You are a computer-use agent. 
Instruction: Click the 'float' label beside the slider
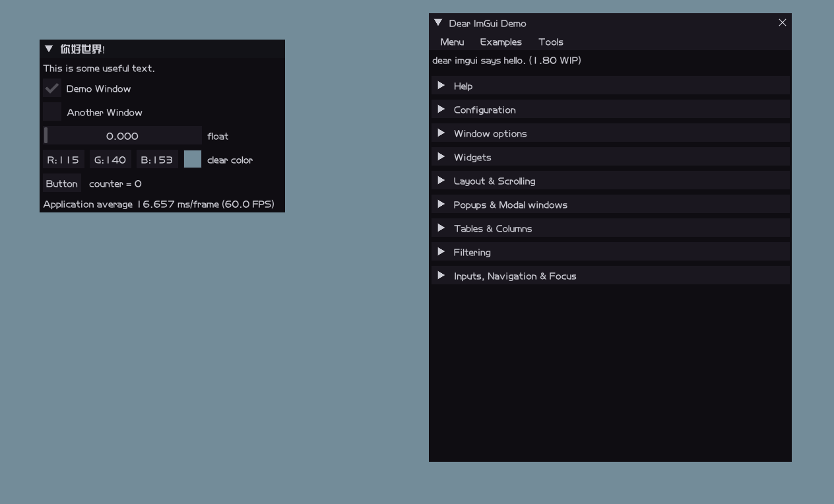[218, 136]
